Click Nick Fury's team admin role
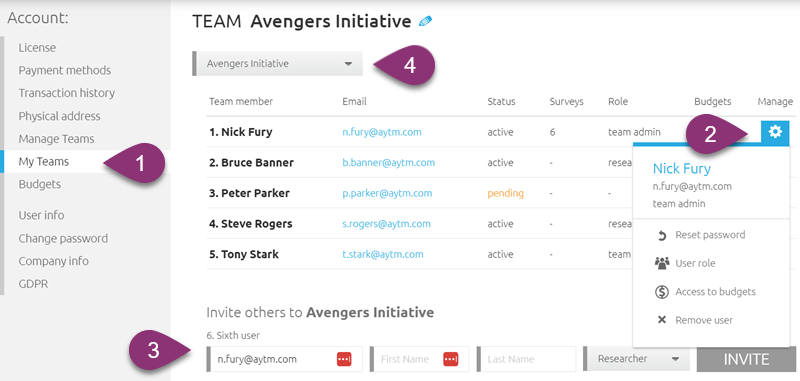 [634, 132]
